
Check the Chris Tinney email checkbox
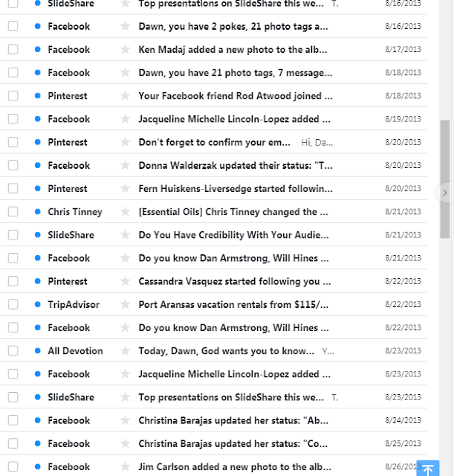click(x=13, y=211)
